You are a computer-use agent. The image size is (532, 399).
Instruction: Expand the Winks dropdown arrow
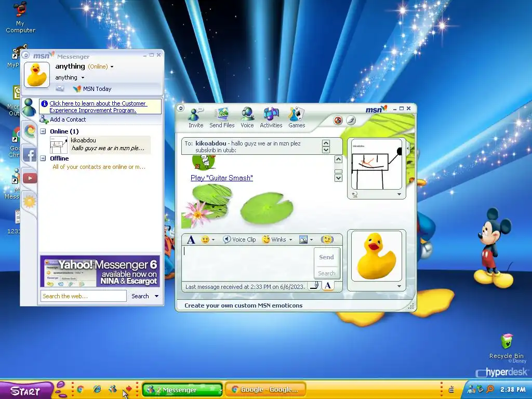click(290, 240)
